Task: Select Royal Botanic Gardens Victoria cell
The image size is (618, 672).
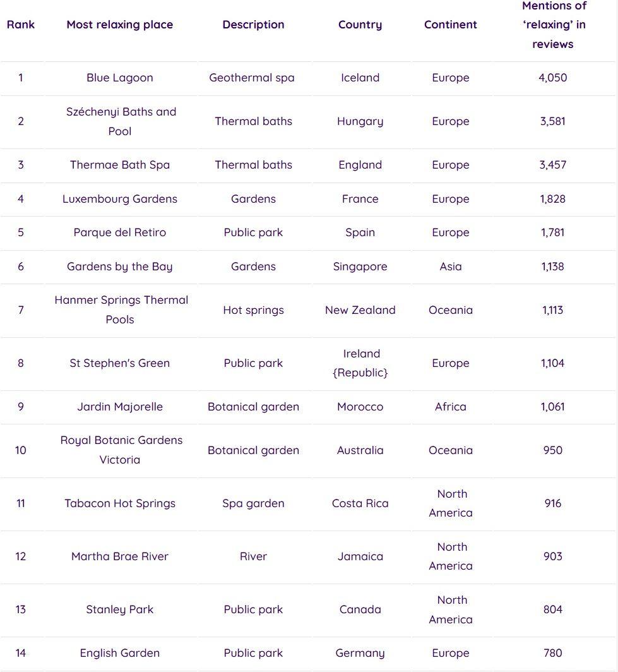Action: pyautogui.click(x=121, y=450)
